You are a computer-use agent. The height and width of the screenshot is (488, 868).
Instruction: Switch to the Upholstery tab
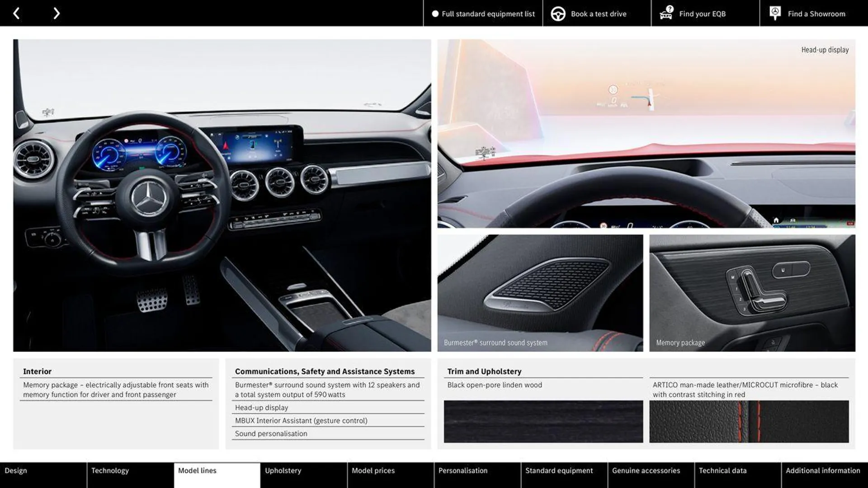point(304,475)
